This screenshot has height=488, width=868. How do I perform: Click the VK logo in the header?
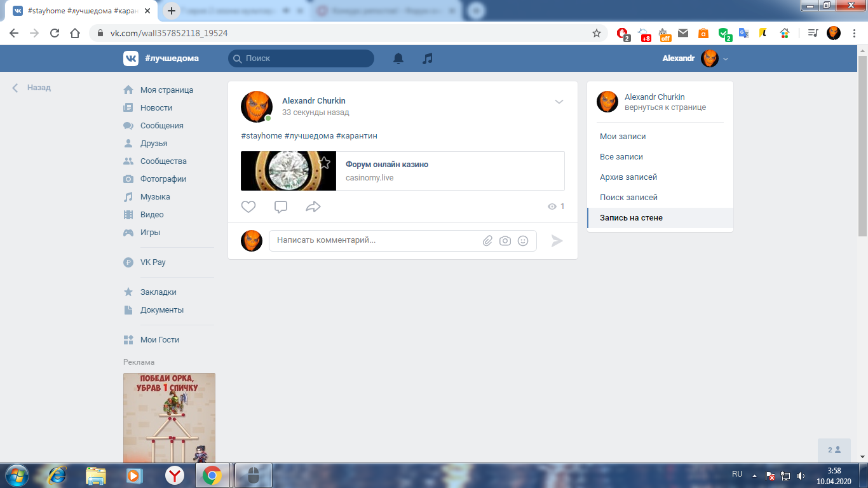tap(131, 58)
